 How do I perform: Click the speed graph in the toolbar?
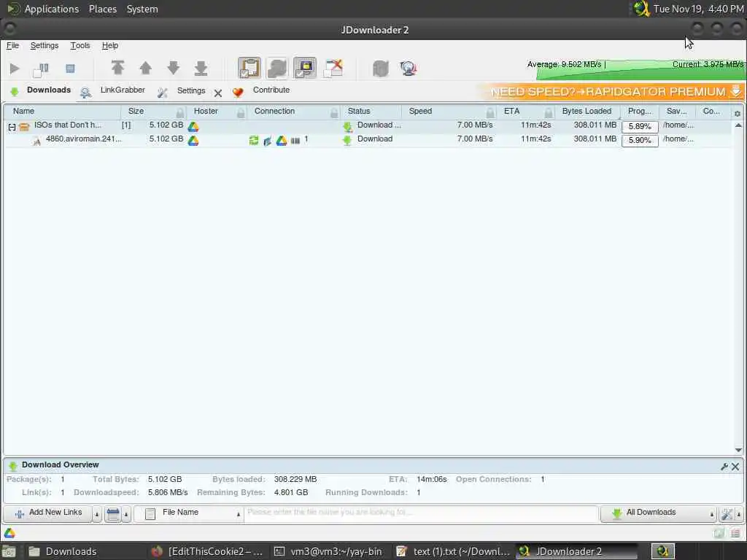coord(640,69)
